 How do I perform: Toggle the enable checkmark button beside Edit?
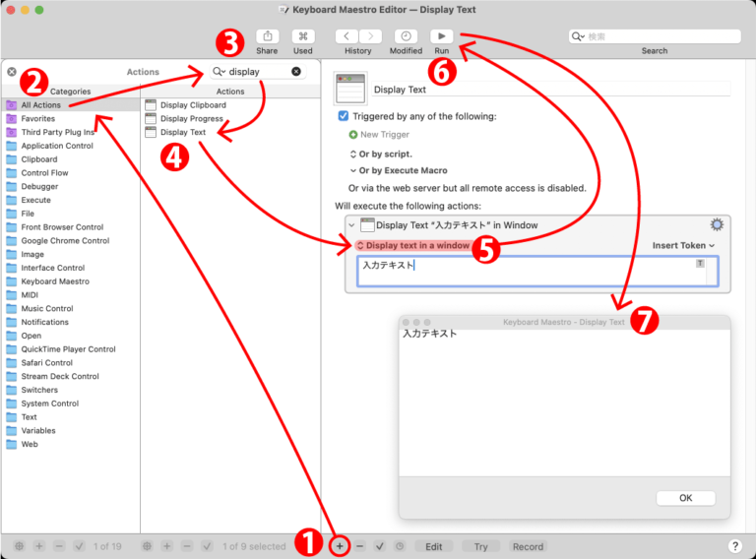click(380, 546)
